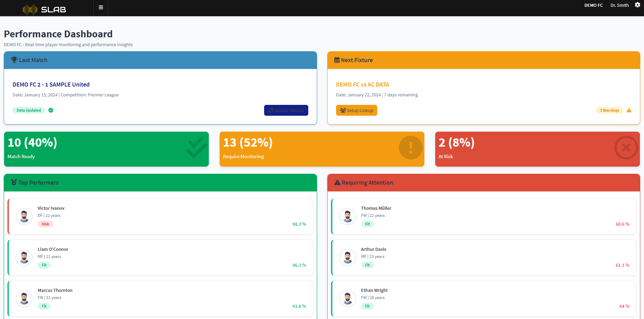Open the settings gear in the top bar
644x319 pixels.
[638, 5]
